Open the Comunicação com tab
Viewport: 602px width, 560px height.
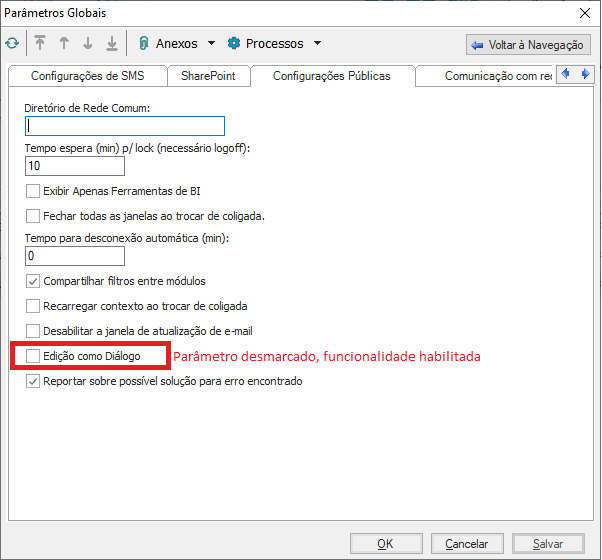pyautogui.click(x=486, y=76)
